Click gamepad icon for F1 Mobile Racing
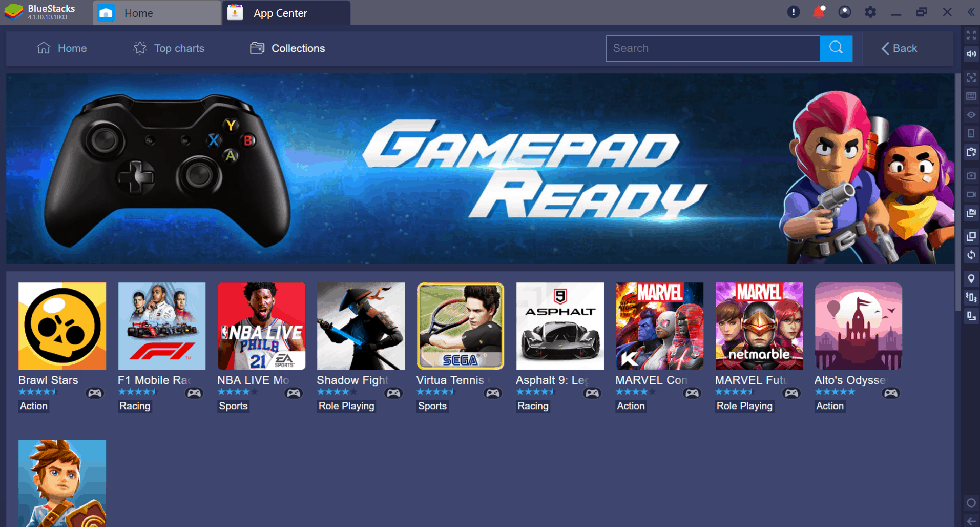 tap(194, 393)
